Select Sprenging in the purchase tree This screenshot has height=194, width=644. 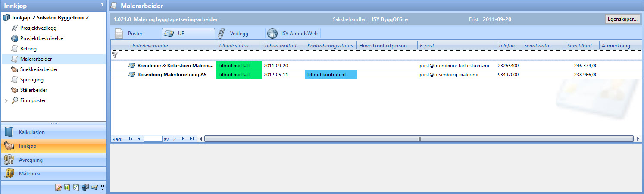tap(32, 80)
